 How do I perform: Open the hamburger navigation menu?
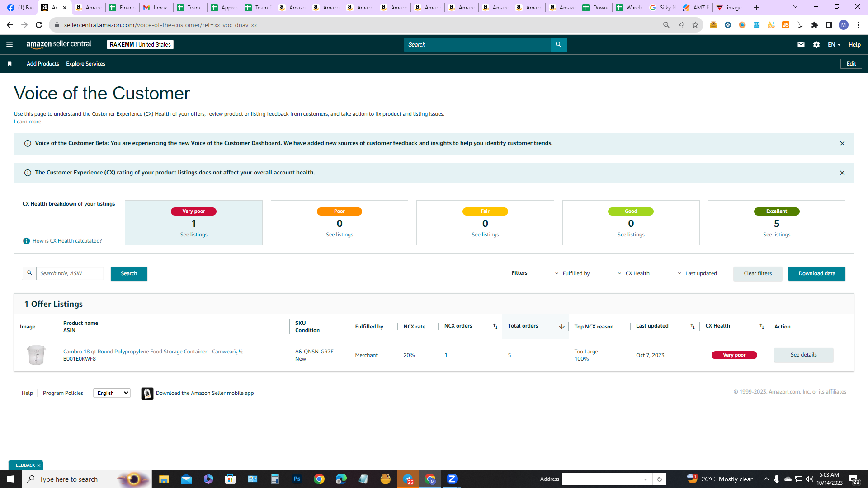pos(9,44)
